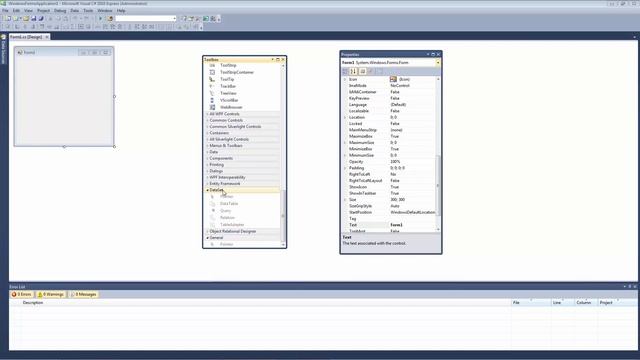The width and height of the screenshot is (640, 360).
Task: Open the Debug menu
Action: click(x=60, y=11)
